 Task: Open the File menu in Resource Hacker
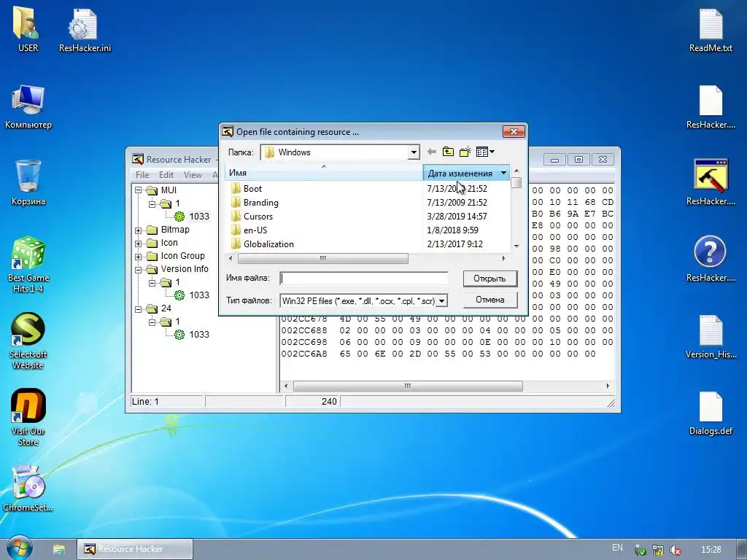(x=142, y=175)
